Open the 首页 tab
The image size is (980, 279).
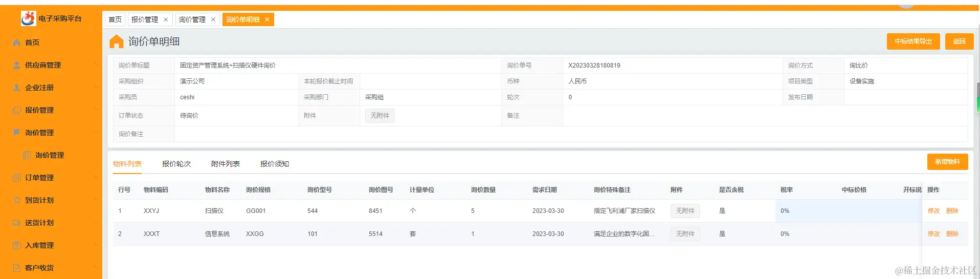(115, 19)
